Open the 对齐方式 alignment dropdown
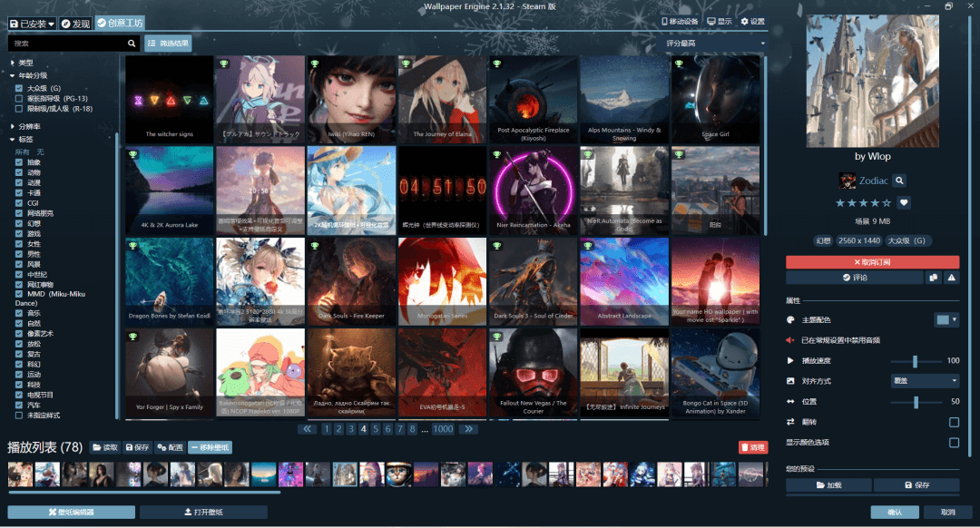The width and height of the screenshot is (980, 528). [x=925, y=380]
